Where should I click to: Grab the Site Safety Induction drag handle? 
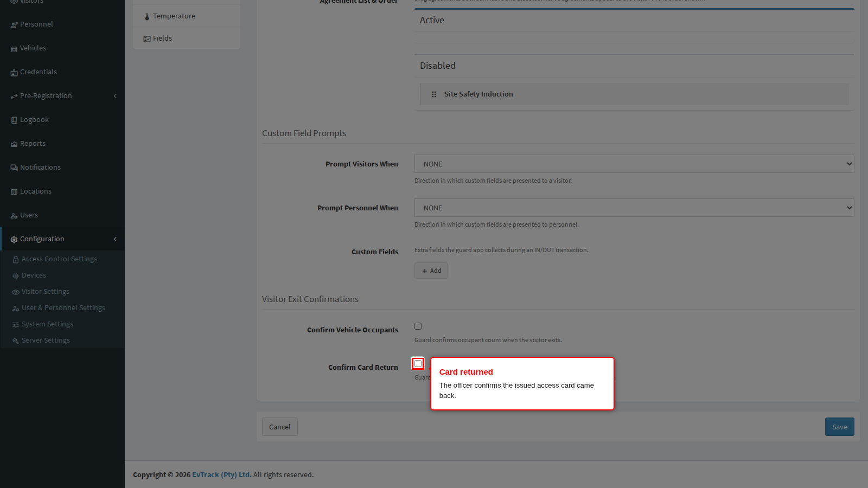(x=434, y=94)
